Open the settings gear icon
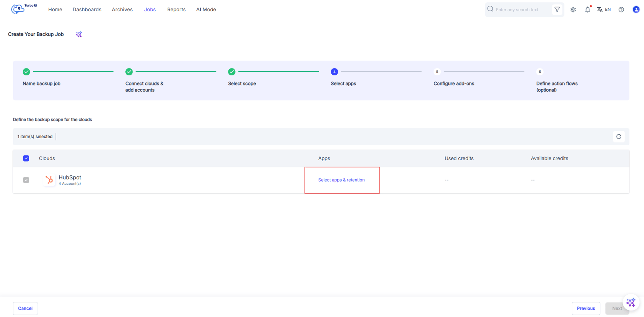The width and height of the screenshot is (644, 317). click(x=573, y=10)
